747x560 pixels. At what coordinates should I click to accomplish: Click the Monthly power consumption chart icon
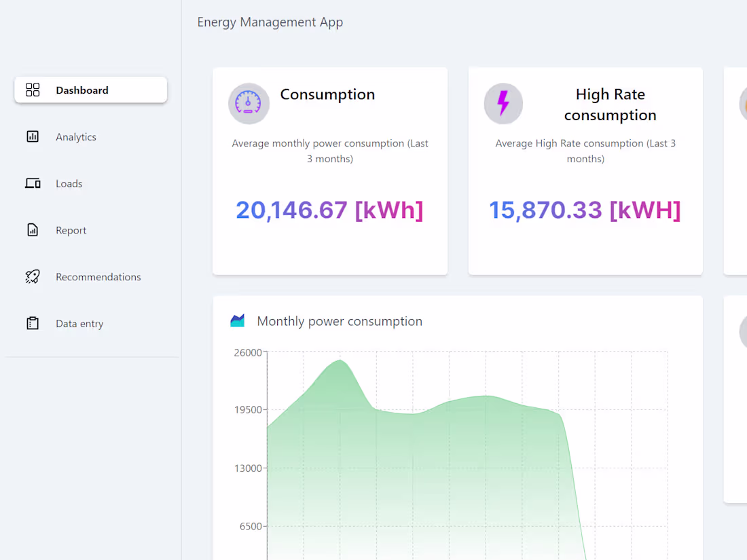coord(238,320)
